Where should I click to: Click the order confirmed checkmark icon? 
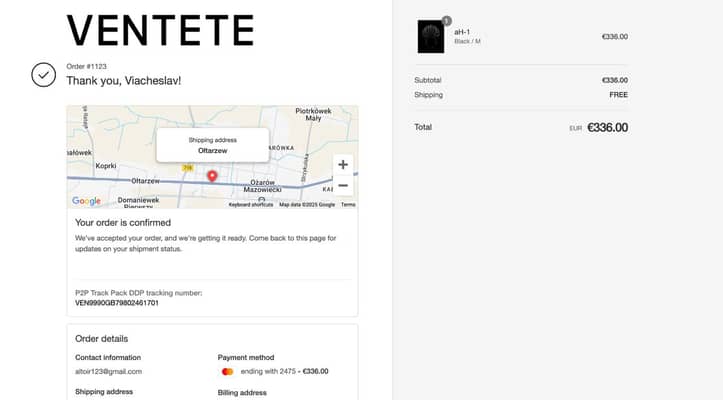(x=43, y=75)
